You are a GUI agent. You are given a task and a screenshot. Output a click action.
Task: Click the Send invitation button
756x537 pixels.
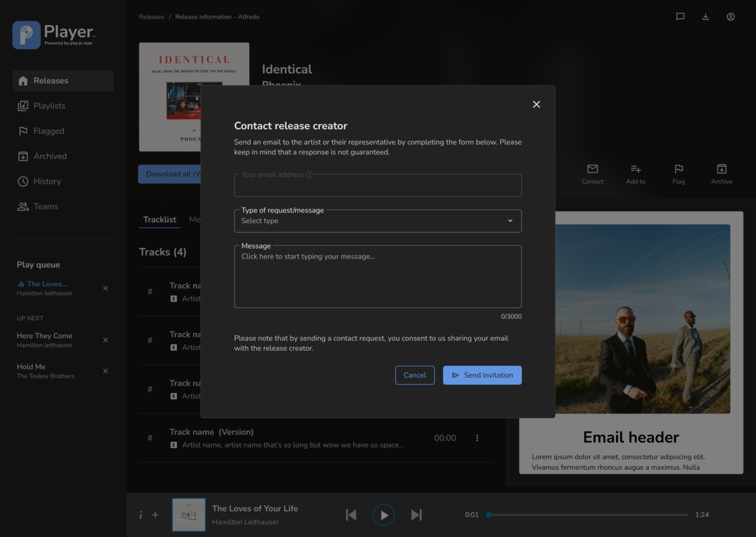pyautogui.click(x=482, y=375)
